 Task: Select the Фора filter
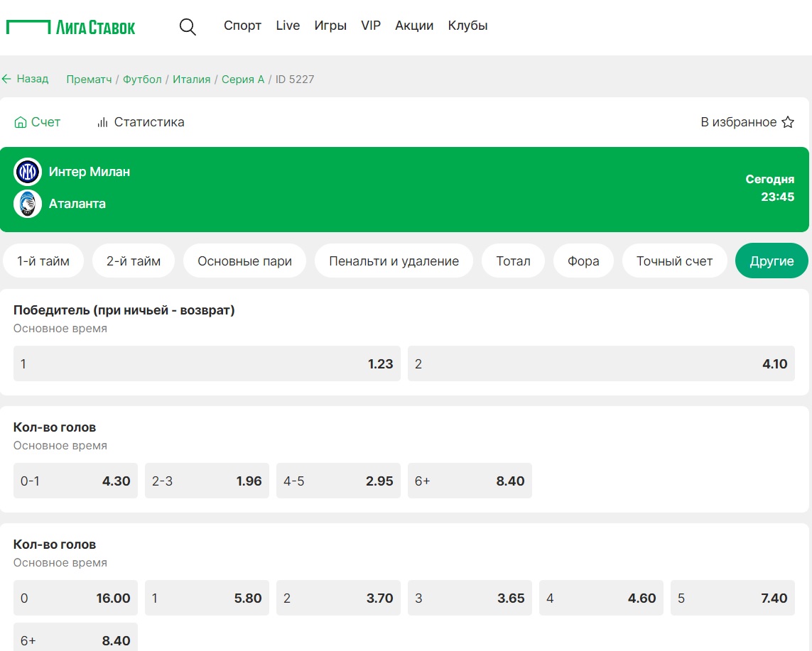point(583,261)
